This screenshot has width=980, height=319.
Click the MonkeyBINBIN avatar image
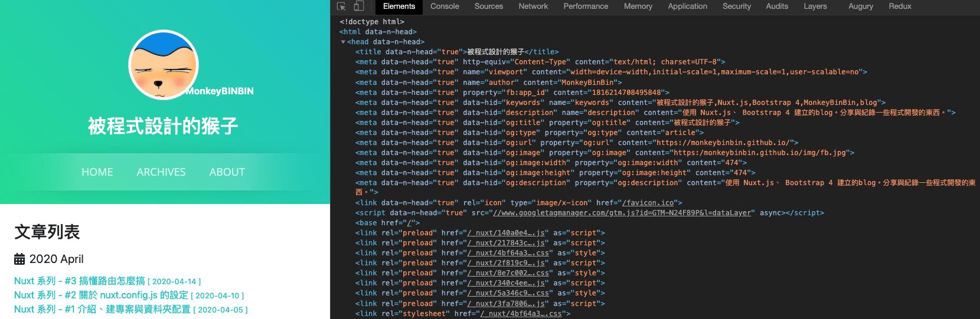coord(162,64)
